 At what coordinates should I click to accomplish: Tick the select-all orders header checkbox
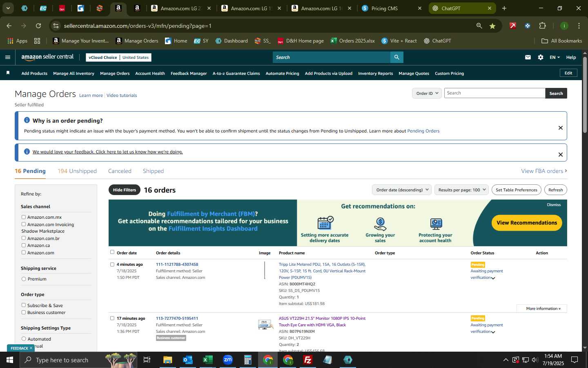[112, 252]
